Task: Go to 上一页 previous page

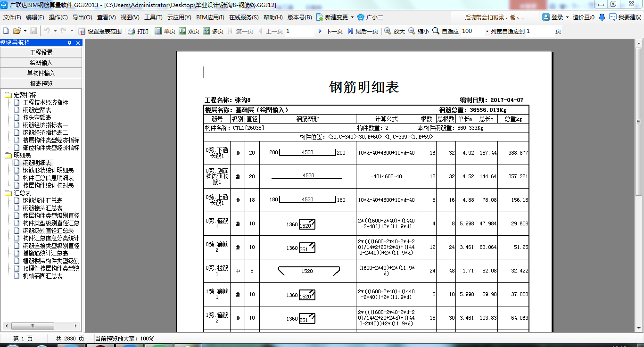Action: tap(270, 31)
